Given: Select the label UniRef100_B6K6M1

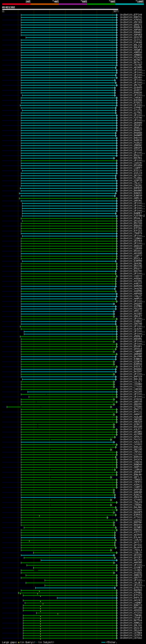Looking at the screenshot, I should pos(131,339).
